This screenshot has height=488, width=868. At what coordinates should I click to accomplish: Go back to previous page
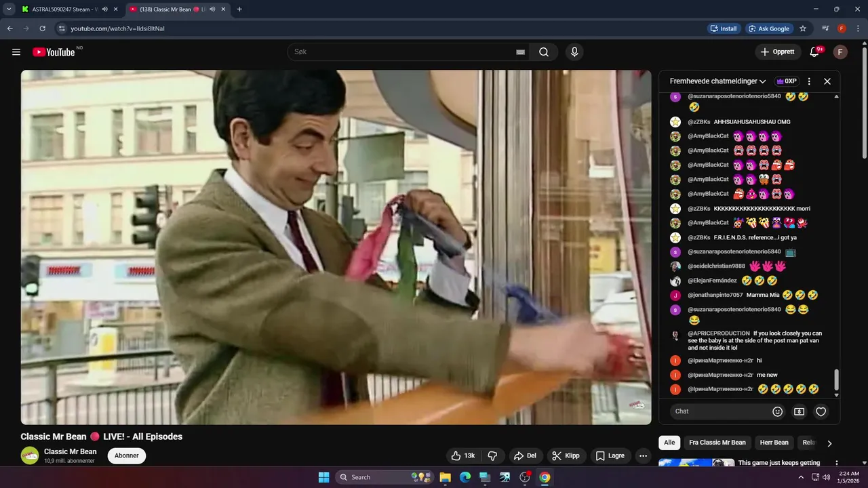tap(10, 28)
